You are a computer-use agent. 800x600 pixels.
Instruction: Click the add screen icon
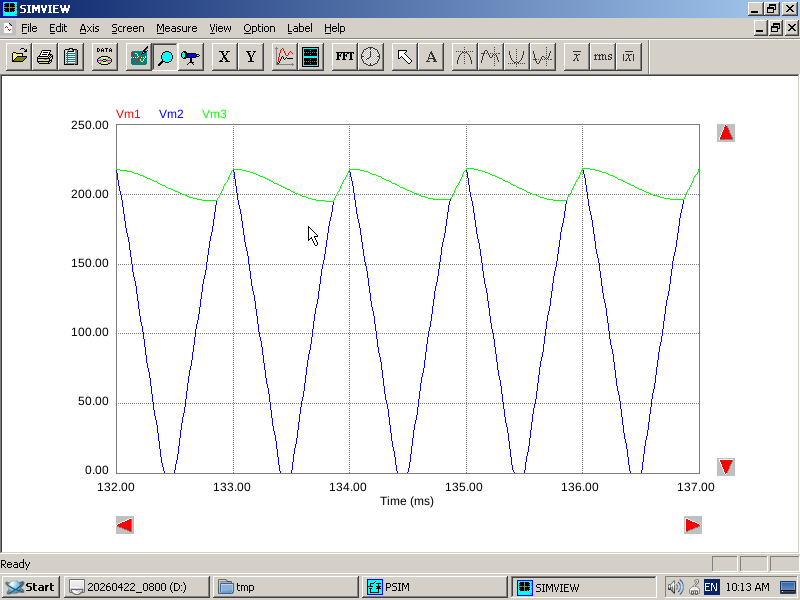[x=310, y=56]
